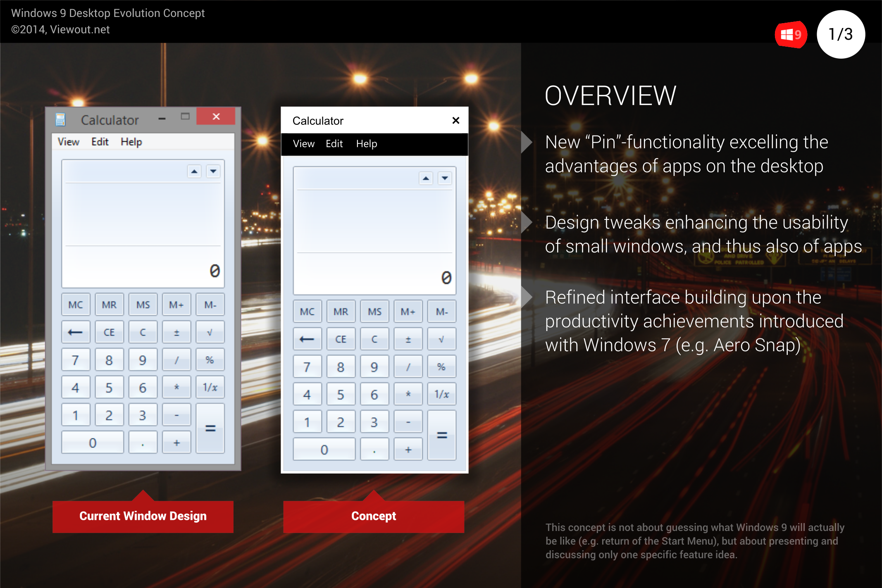Open Help menu in current-design Calculator
Viewport: 882px width, 588px height.
coord(131,142)
